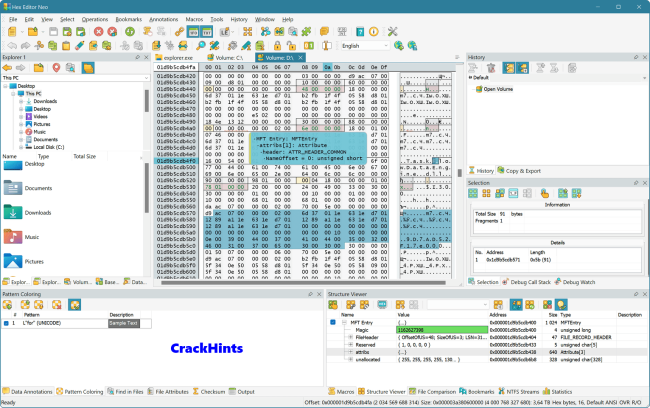The height and width of the screenshot is (408, 650).
Task: Click the green puzzle piece toolbar icon
Action: pyautogui.click(x=306, y=32)
